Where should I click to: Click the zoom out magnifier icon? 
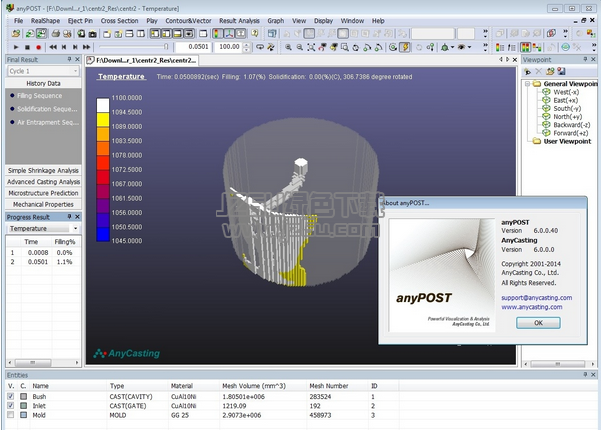tap(299, 47)
